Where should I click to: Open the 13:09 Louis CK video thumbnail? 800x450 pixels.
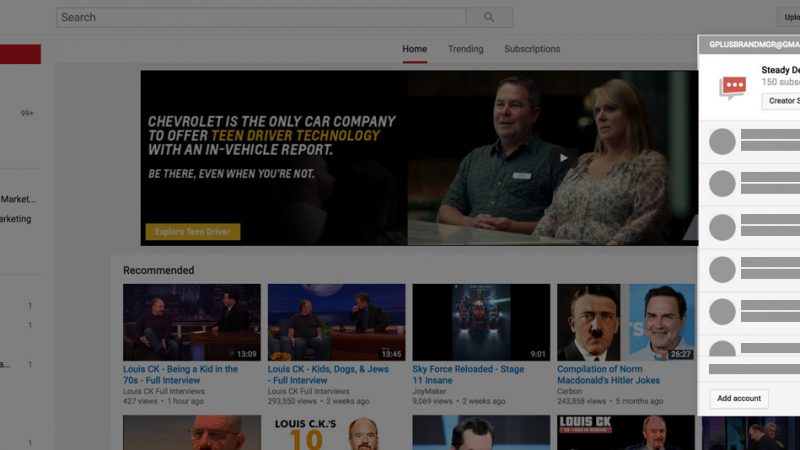pos(191,322)
